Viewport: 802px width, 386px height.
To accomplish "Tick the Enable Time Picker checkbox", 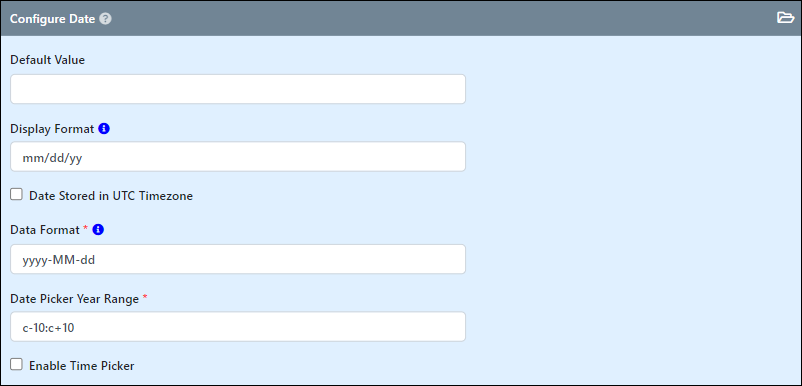I will 17,365.
